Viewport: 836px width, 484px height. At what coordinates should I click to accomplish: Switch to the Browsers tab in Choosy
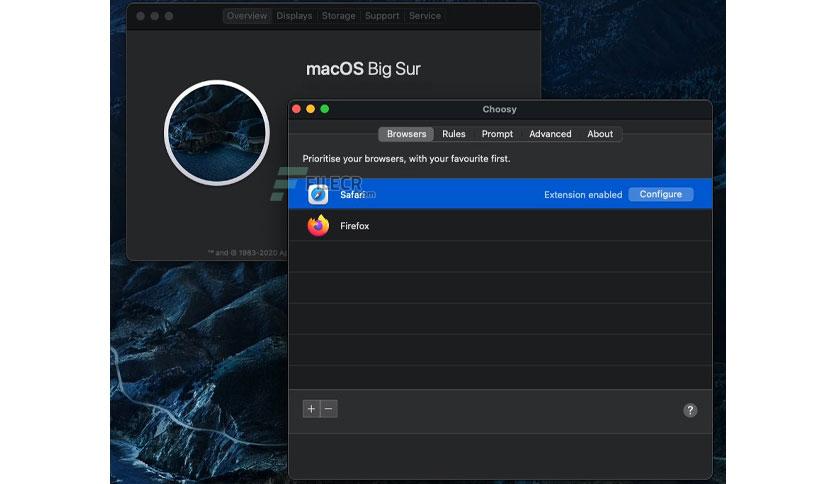point(406,134)
